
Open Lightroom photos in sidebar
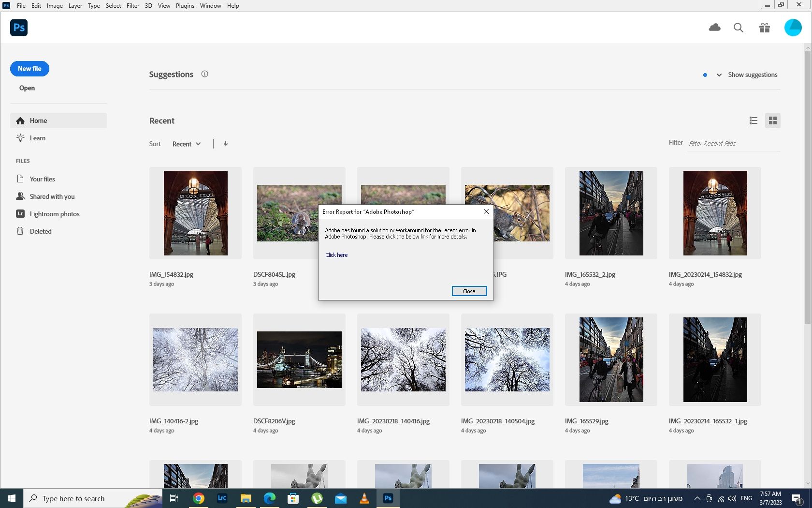[x=54, y=214]
